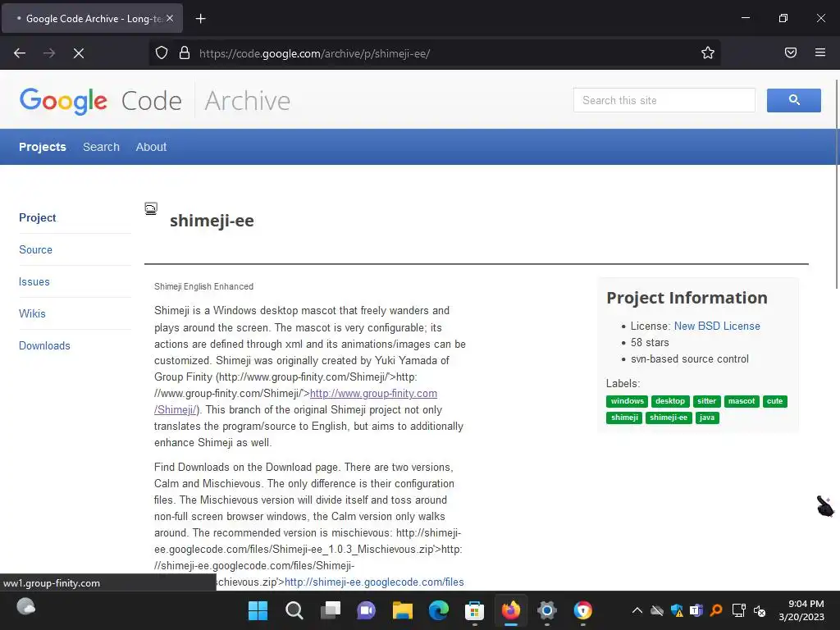Open the Search nav item
Viewport: 840px width, 630px height.
click(x=101, y=147)
